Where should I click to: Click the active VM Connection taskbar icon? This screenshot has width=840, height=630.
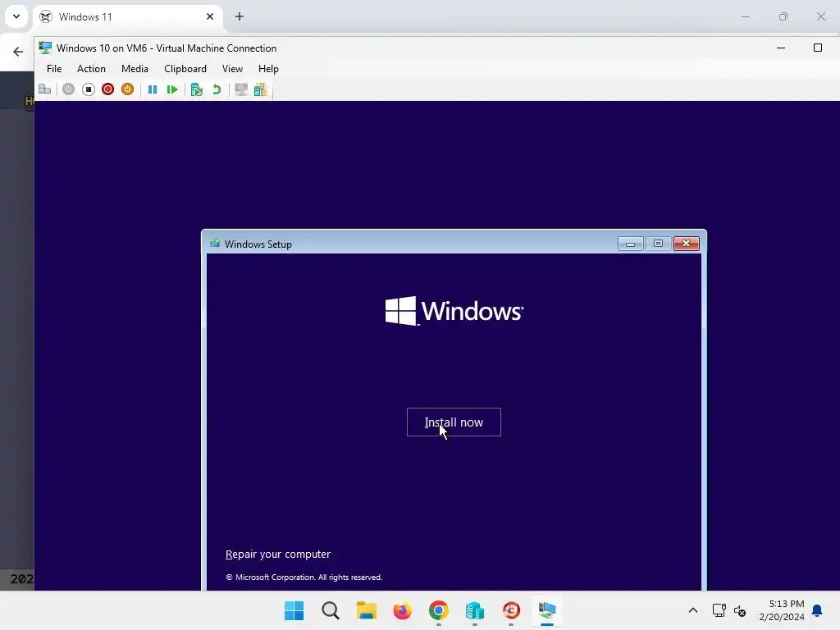point(547,610)
